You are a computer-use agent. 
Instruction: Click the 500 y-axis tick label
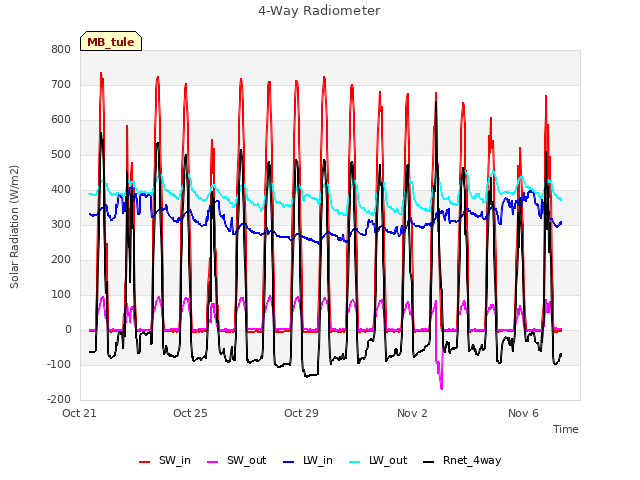click(61, 154)
